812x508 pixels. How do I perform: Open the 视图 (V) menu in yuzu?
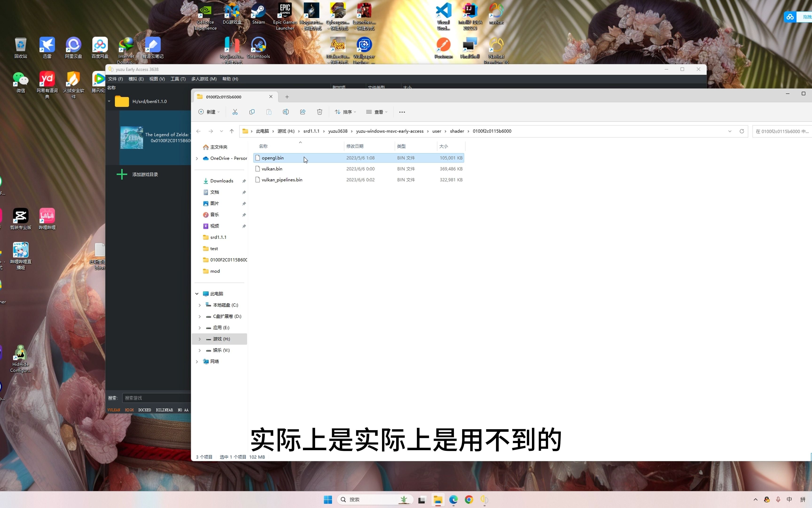(157, 79)
